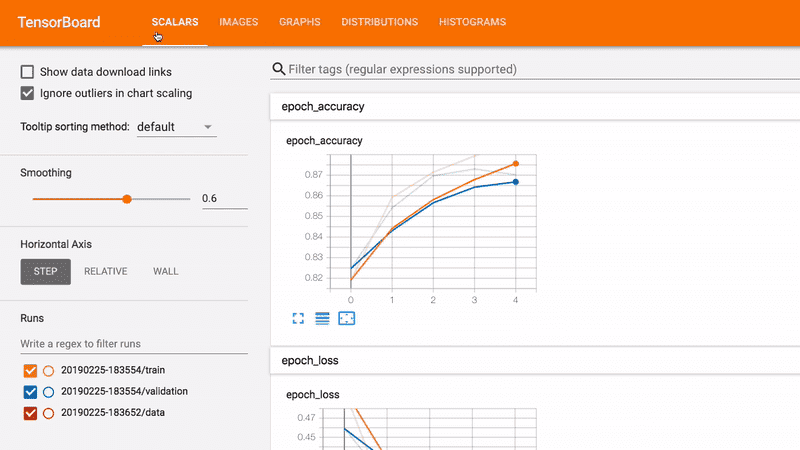Uncheck Ignore outliers in chart scaling

[28, 93]
